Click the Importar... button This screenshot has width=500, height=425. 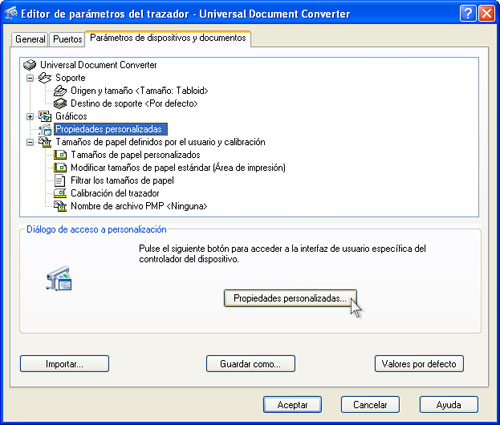(64, 364)
